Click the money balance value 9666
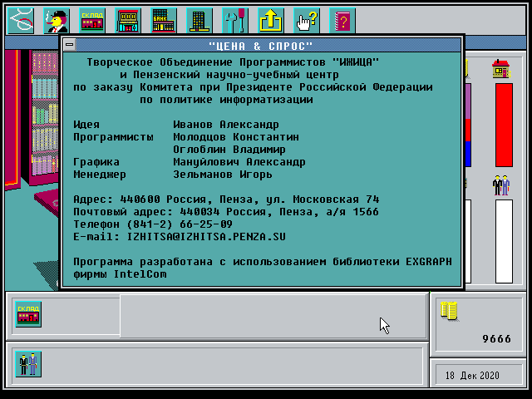This screenshot has width=532, height=399. pos(497,338)
